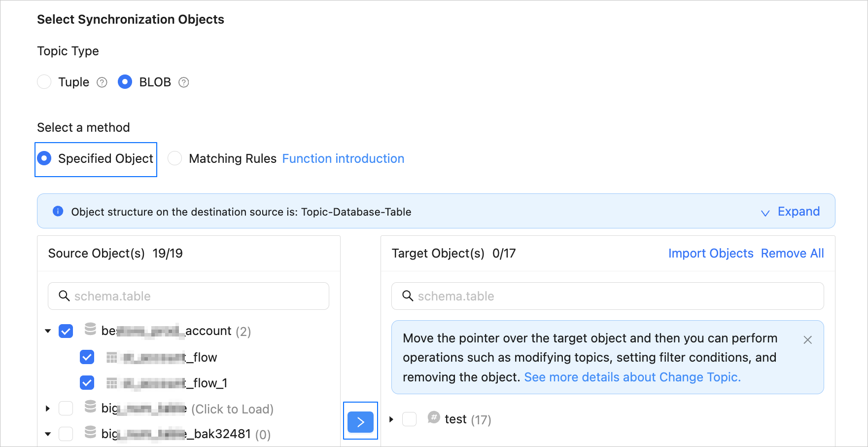Select the Tuple topic type
The height and width of the screenshot is (447, 868).
point(44,82)
